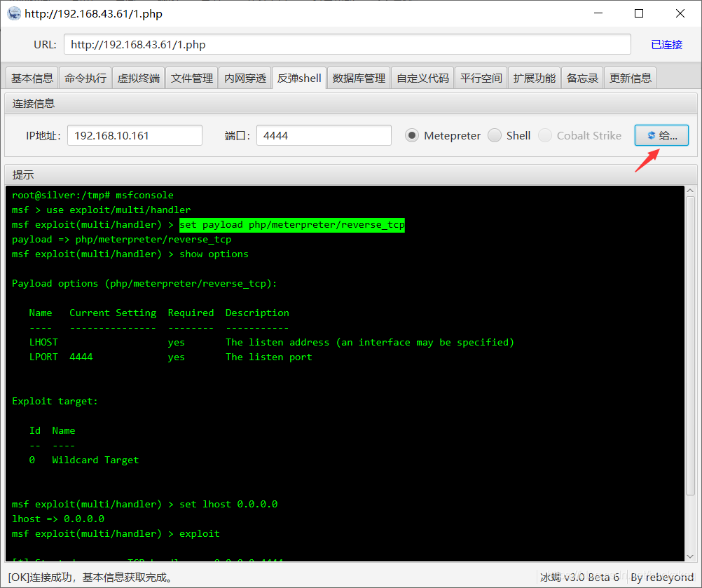
Task: Select the 反弹shell tab
Action: [x=299, y=78]
